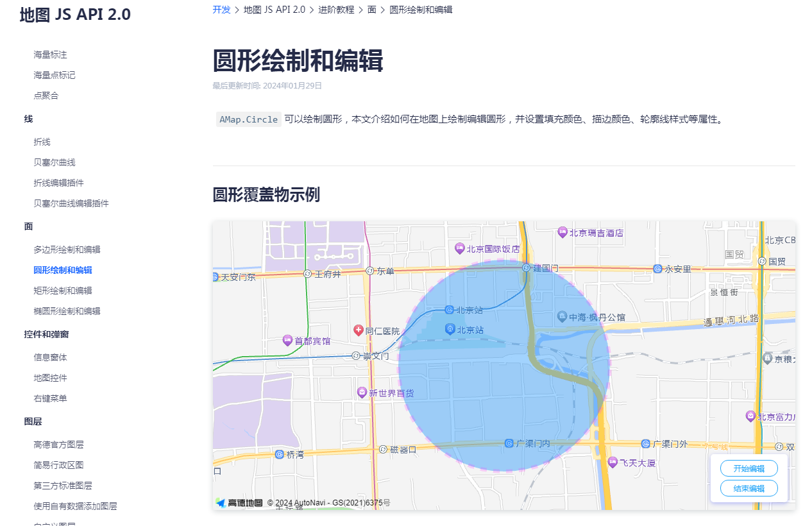Viewport: 812px width, 526px height.
Task: Open 高德官方图层 in the sidebar
Action: click(58, 445)
